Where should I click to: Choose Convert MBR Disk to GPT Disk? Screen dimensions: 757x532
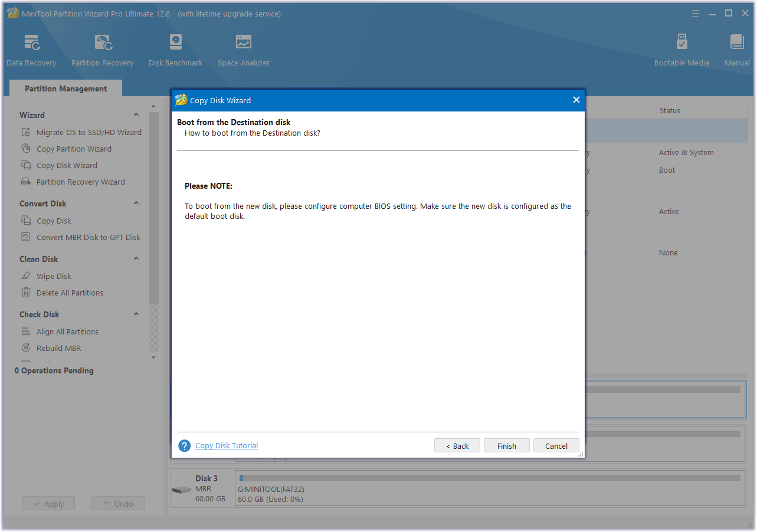tap(89, 237)
